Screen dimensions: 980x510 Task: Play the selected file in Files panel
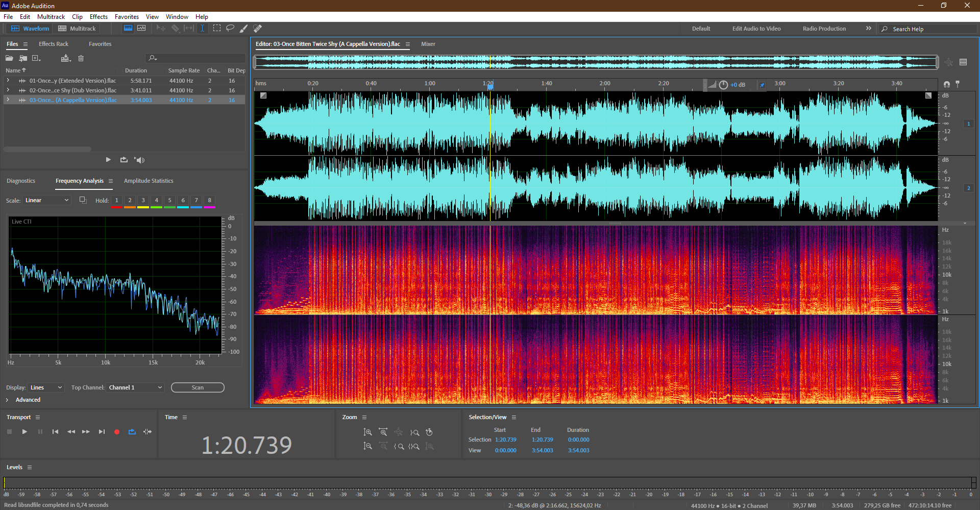coord(108,160)
